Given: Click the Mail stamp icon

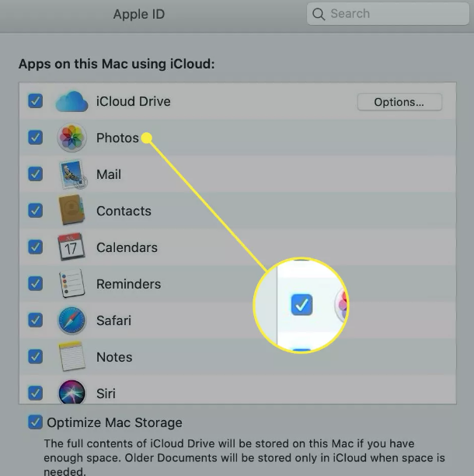Looking at the screenshot, I should pyautogui.click(x=72, y=174).
